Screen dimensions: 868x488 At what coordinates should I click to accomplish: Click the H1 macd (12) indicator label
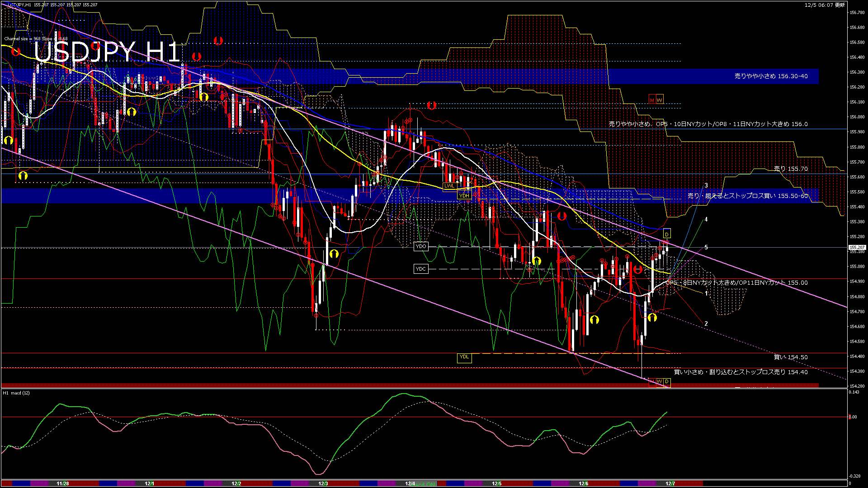pos(17,393)
